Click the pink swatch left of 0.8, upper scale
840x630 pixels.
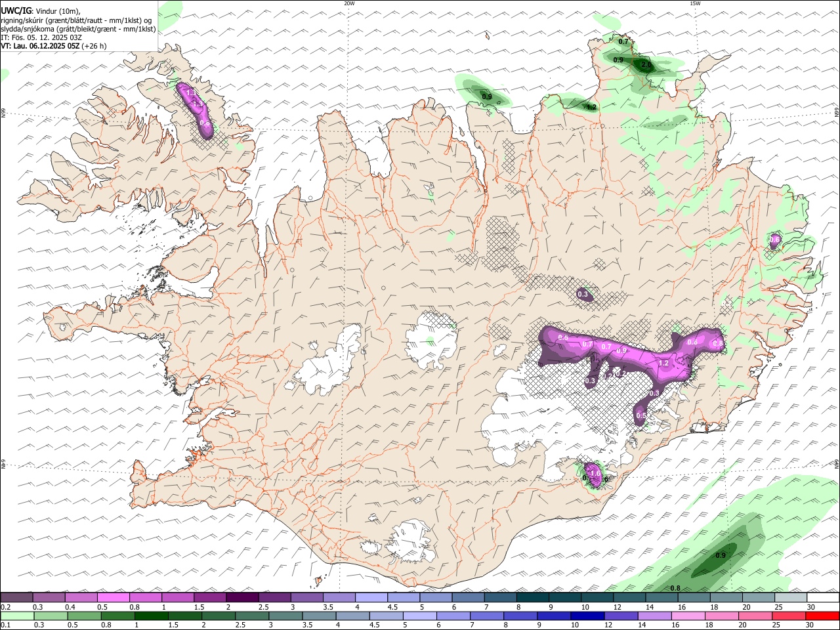coord(114,598)
